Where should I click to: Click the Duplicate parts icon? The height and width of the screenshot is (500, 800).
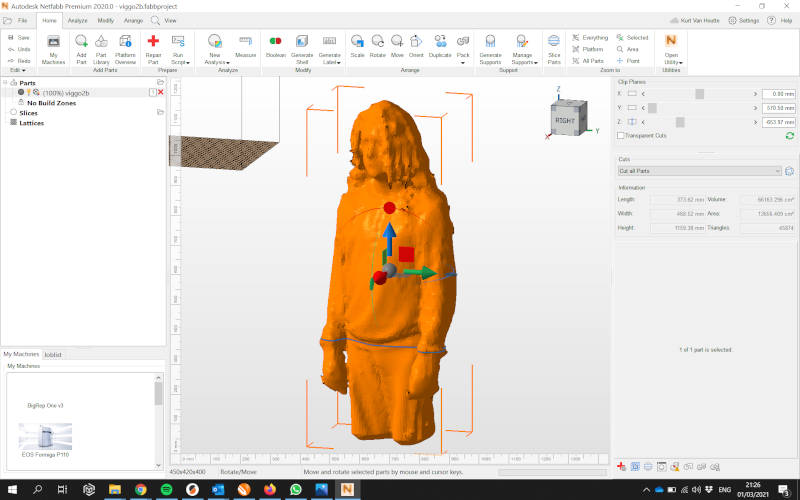(440, 41)
